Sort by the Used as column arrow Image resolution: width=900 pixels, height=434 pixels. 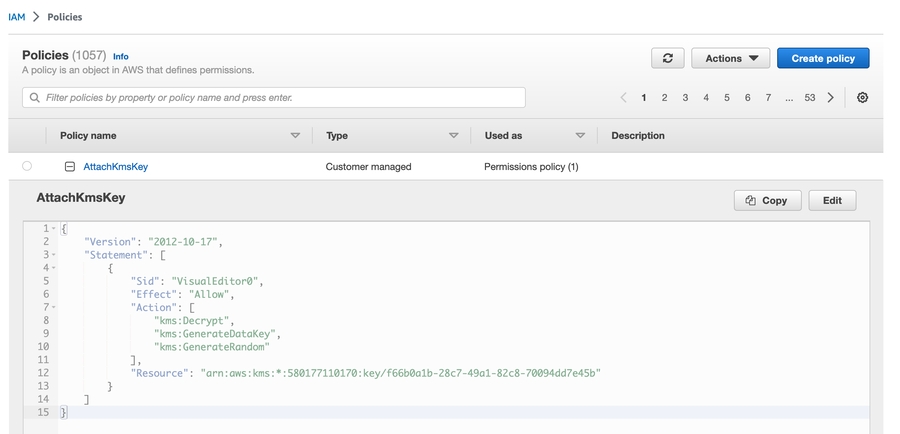coord(580,136)
